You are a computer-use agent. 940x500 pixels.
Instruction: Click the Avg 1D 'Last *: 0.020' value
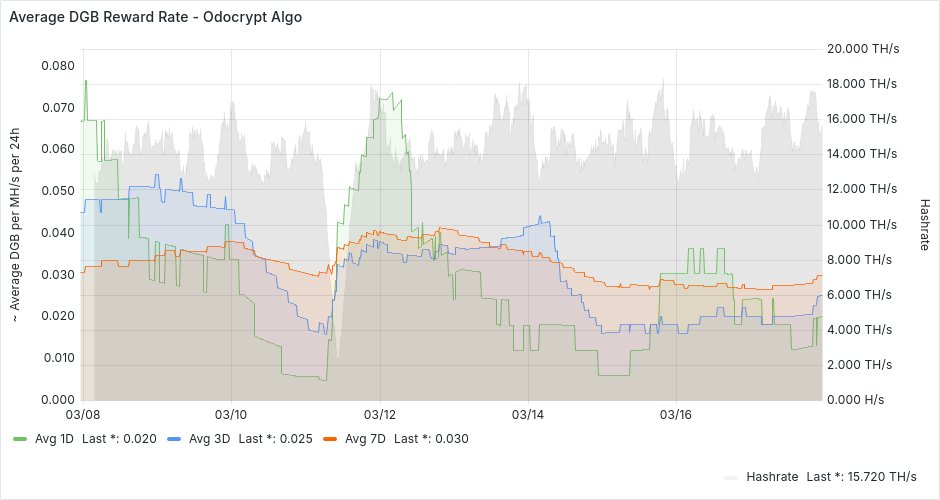[x=119, y=438]
